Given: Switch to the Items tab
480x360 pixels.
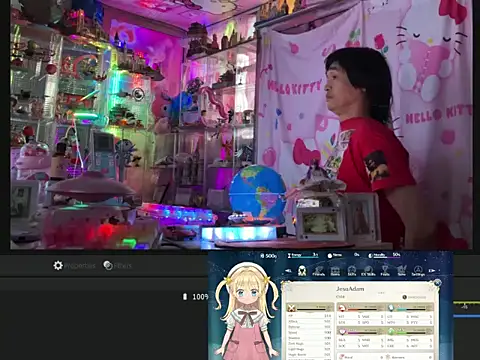Looking at the screenshot, I should 335,271.
